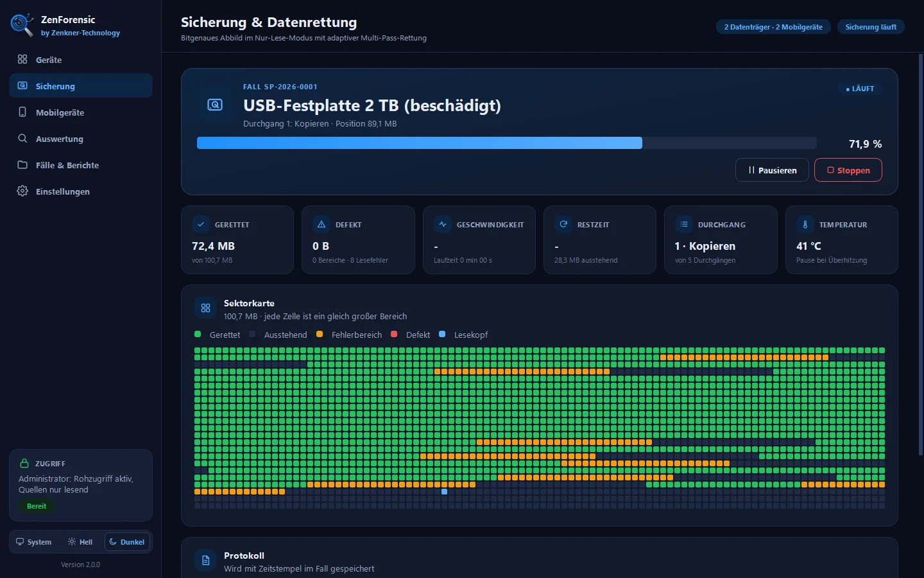Screen dimensions: 924x578
Task: Click the 71,9 % progress value
Action: click(x=865, y=144)
